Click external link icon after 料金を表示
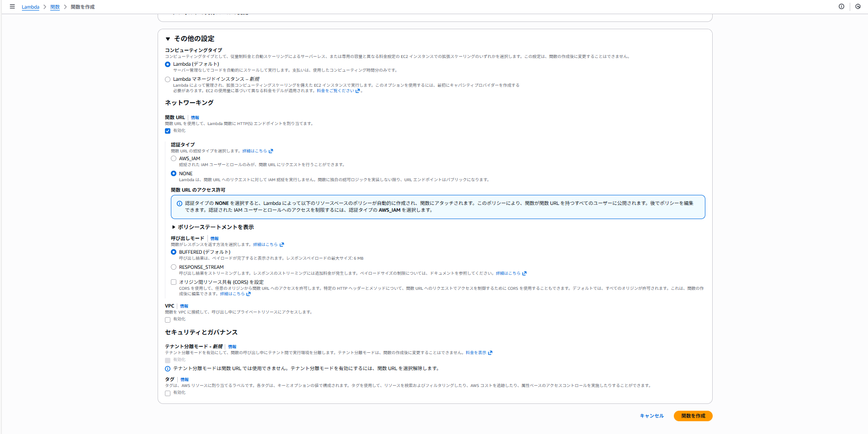868x434 pixels. pyautogui.click(x=490, y=353)
